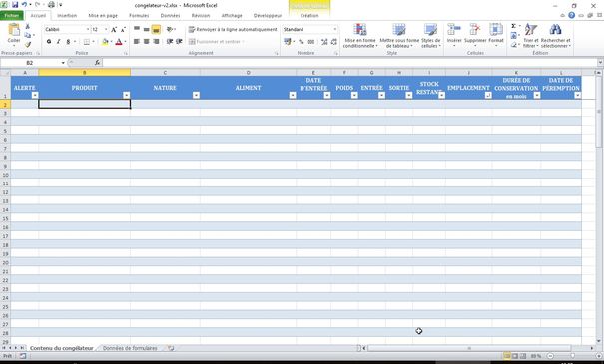Open font size 12 dropdown
This screenshot has height=364, width=604.
coord(106,29)
